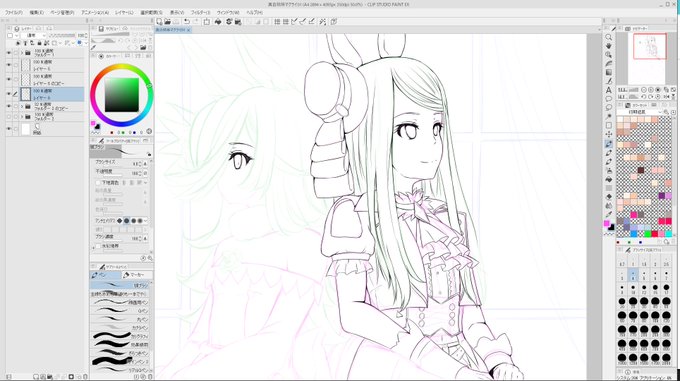The height and width of the screenshot is (381, 680).
Task: Open the File menu
Action: click(x=13, y=13)
